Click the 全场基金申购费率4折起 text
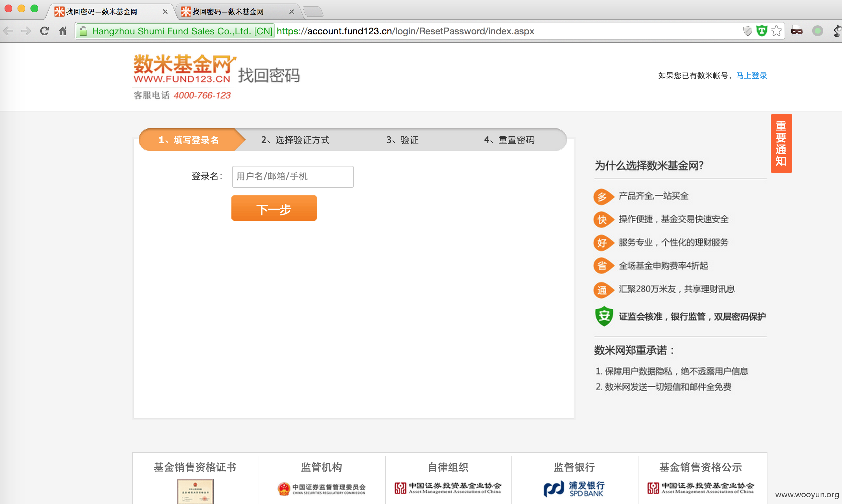Screen dimensions: 842x504 coord(663,266)
